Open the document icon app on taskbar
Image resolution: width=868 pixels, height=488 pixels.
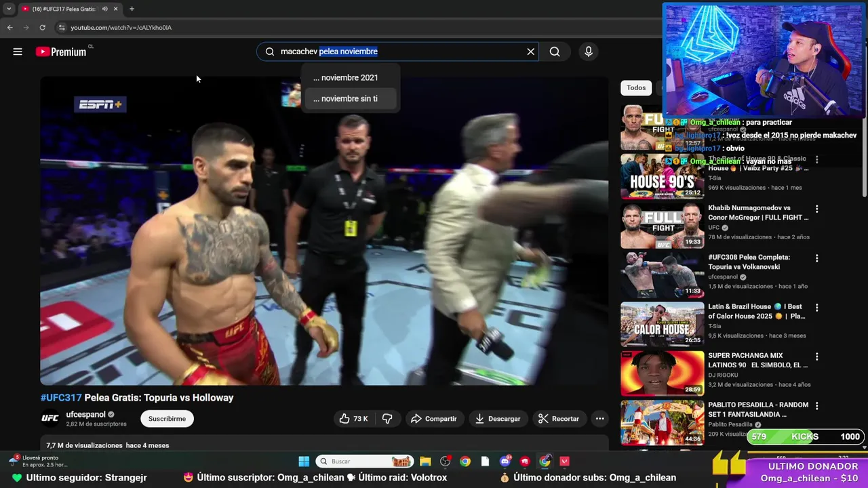485,462
